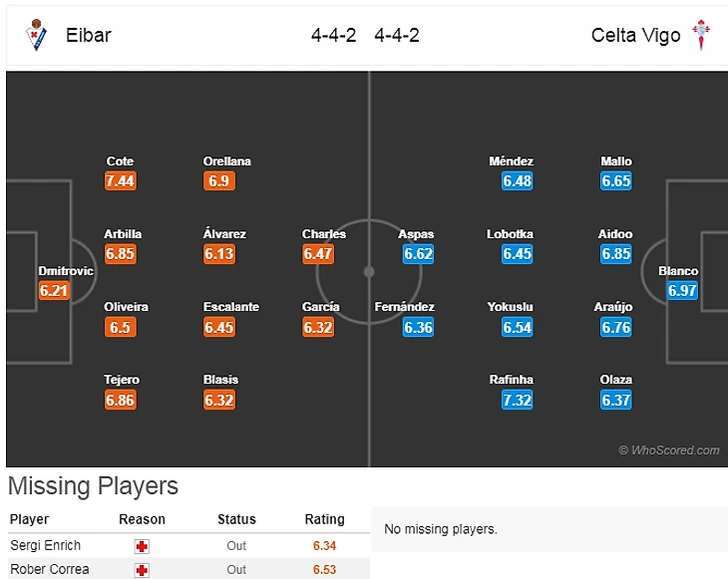Click the Celta Vigo club crest icon
The height and width of the screenshot is (579, 728).
tap(700, 36)
